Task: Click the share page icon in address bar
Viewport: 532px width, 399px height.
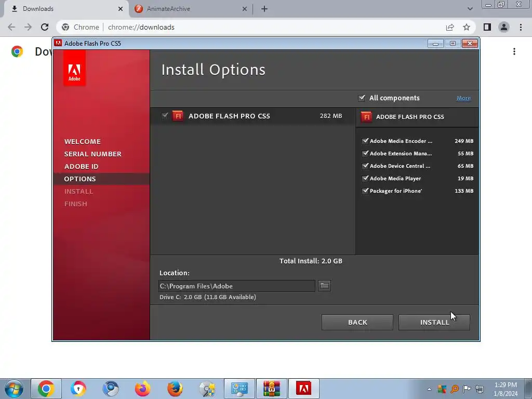Action: click(450, 27)
